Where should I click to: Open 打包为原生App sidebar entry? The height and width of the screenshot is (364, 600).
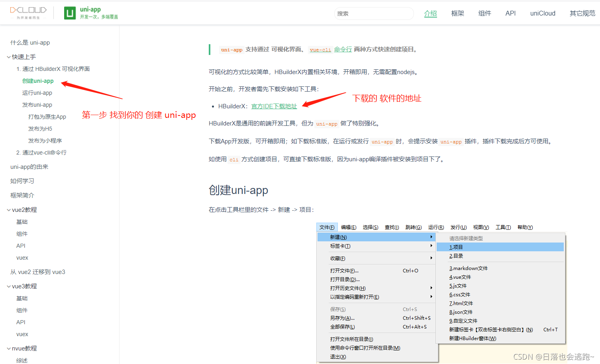tap(47, 117)
